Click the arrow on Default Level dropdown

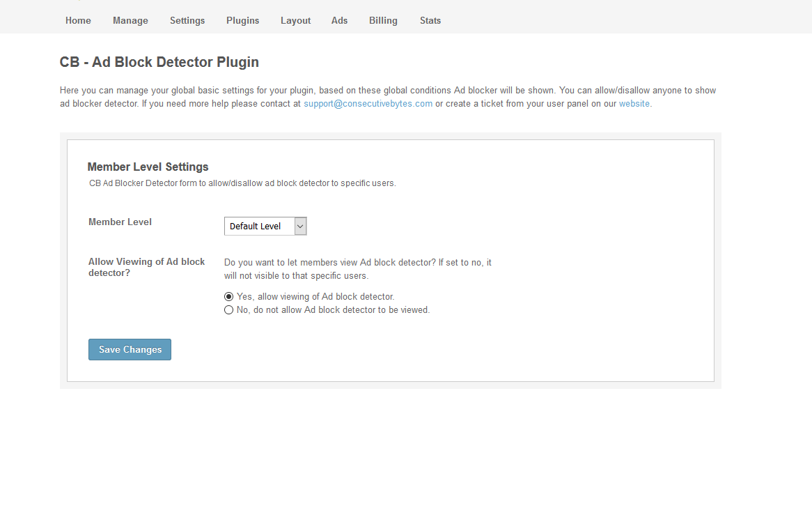pyautogui.click(x=300, y=226)
